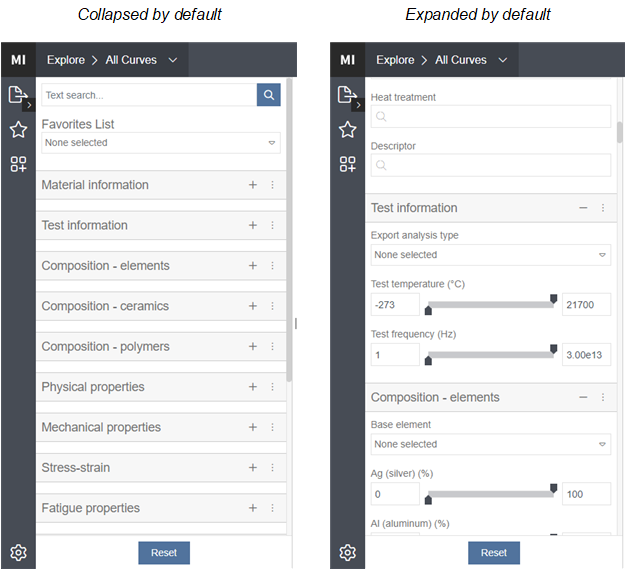626x570 pixels.
Task: Open the Base element dropdown
Action: 490,444
